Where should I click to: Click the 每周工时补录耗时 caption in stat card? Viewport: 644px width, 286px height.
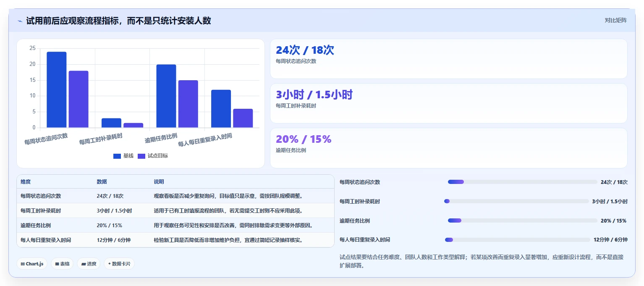point(296,106)
